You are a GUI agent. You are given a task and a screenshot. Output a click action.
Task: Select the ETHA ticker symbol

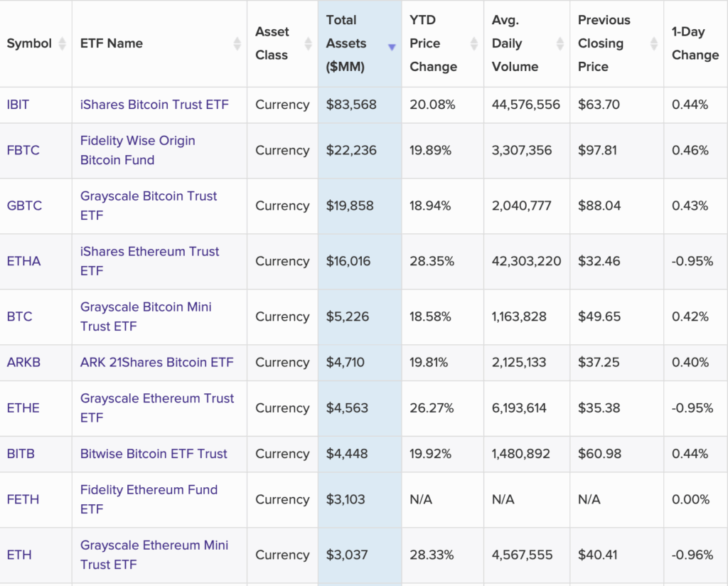pyautogui.click(x=23, y=261)
